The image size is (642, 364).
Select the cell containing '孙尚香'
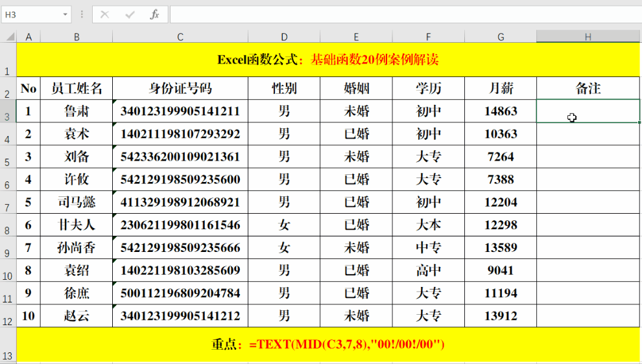click(77, 247)
